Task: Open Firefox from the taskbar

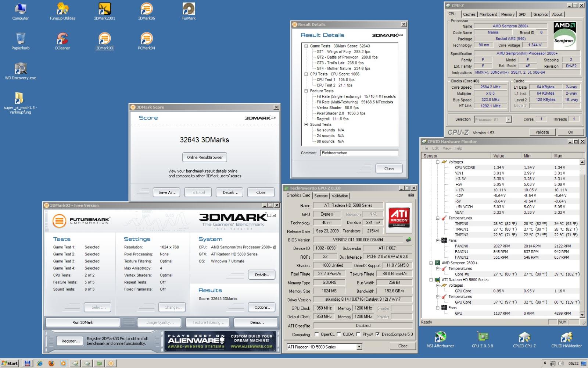Action: [51, 363]
